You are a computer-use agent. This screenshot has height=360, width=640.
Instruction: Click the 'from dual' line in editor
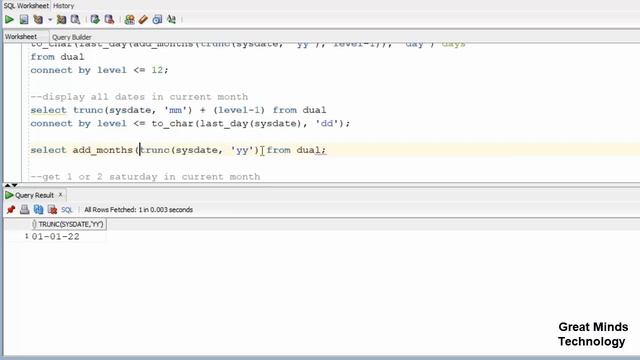pyautogui.click(x=57, y=57)
